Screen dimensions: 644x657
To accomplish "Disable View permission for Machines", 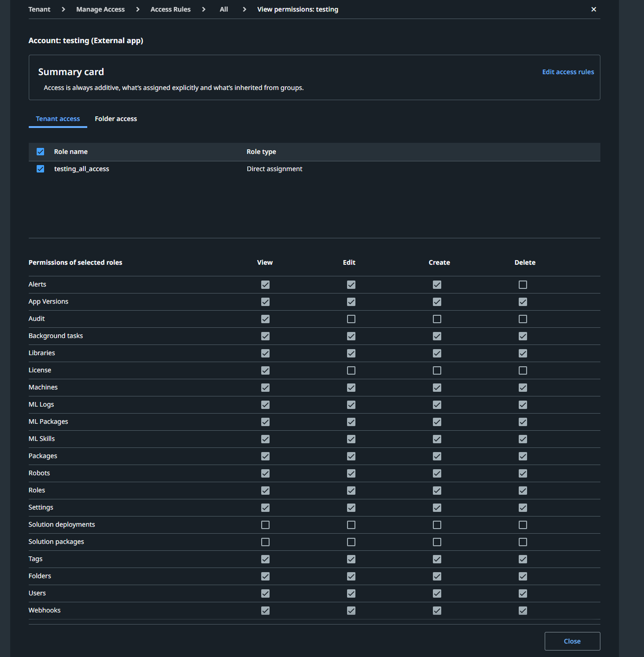I will (265, 387).
